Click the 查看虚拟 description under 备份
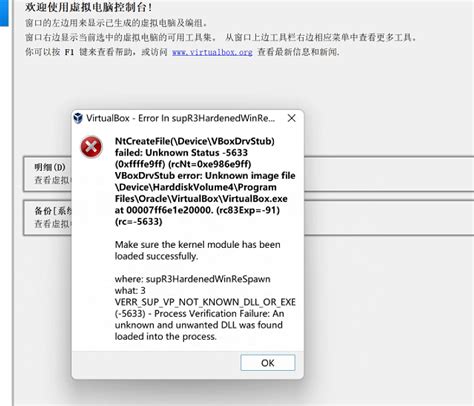The width and height of the screenshot is (474, 406). (53, 224)
